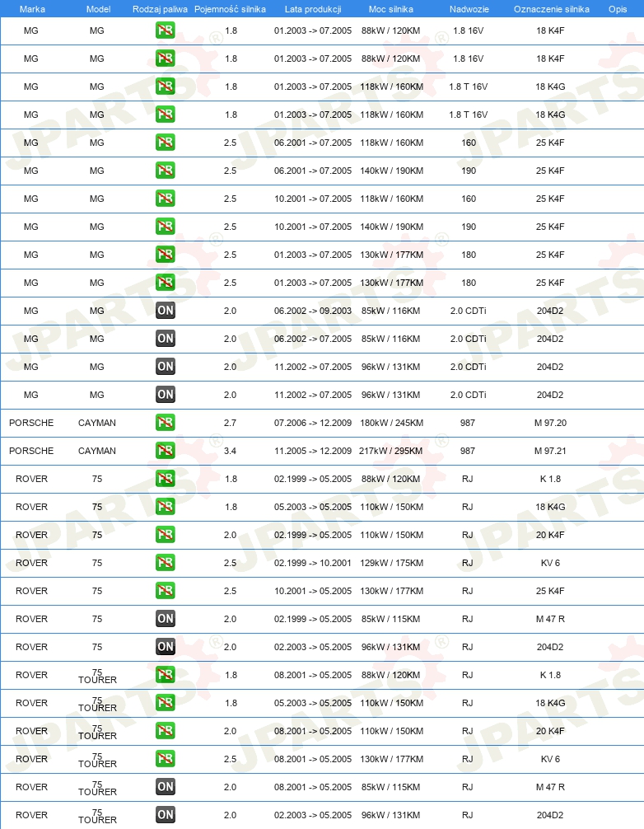Select engine code cell M 97.20
Image resolution: width=644 pixels, height=829 pixels.
click(x=550, y=423)
